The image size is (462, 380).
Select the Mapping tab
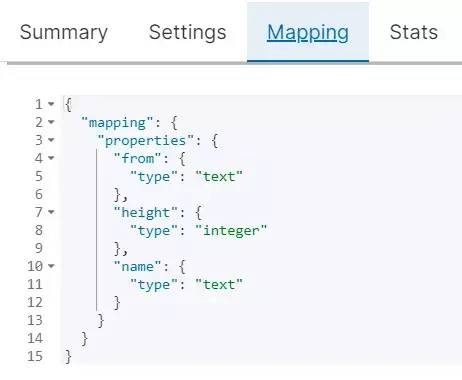[x=308, y=32]
